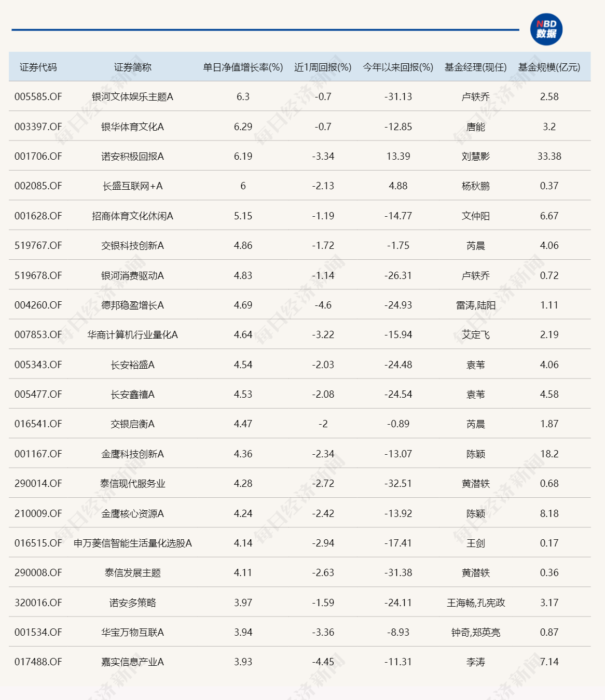Image resolution: width=605 pixels, height=700 pixels.
Task: Select fund name 华商计算机行业量化A
Action: [133, 334]
